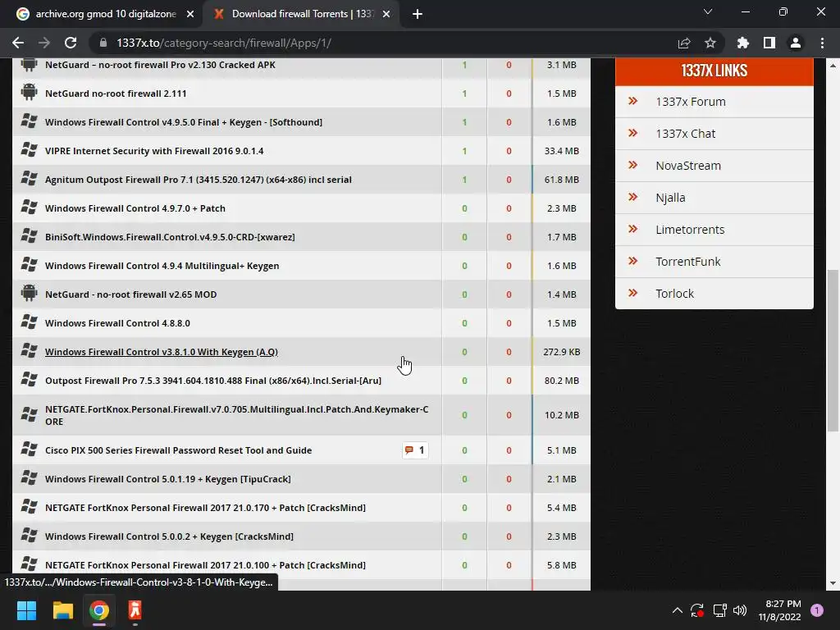Open TorrentFunk sidebar link
840x630 pixels.
coord(688,262)
